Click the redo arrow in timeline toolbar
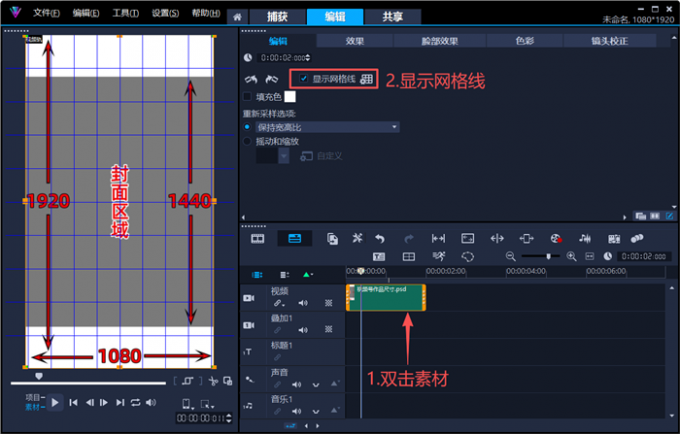 (409, 238)
